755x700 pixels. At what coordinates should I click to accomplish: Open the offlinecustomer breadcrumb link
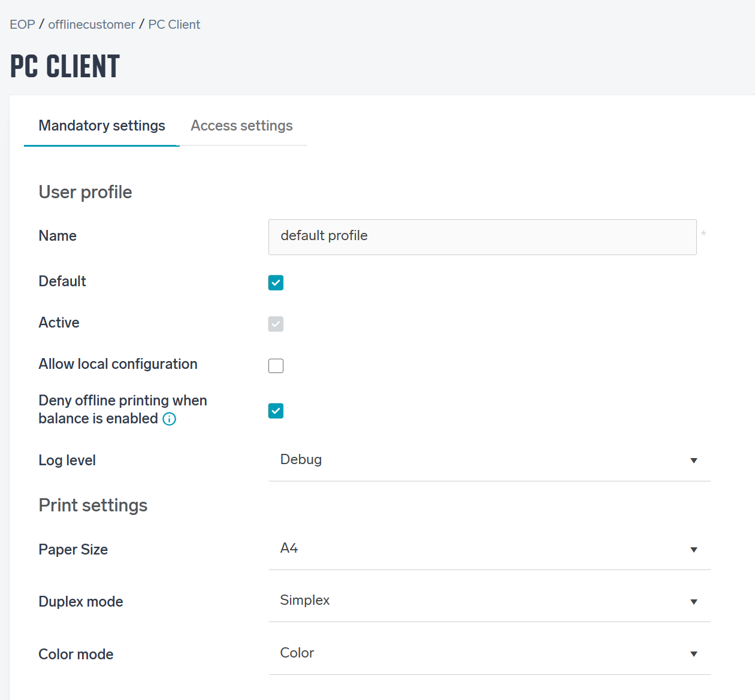click(92, 25)
